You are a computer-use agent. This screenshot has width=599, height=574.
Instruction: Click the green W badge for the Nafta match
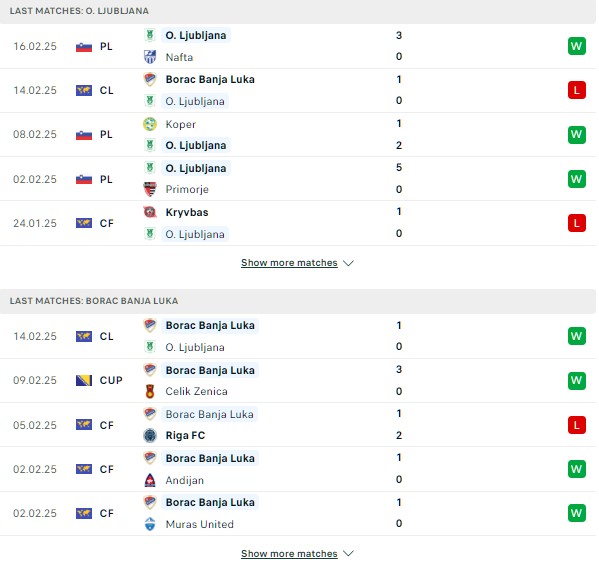[x=576, y=46]
